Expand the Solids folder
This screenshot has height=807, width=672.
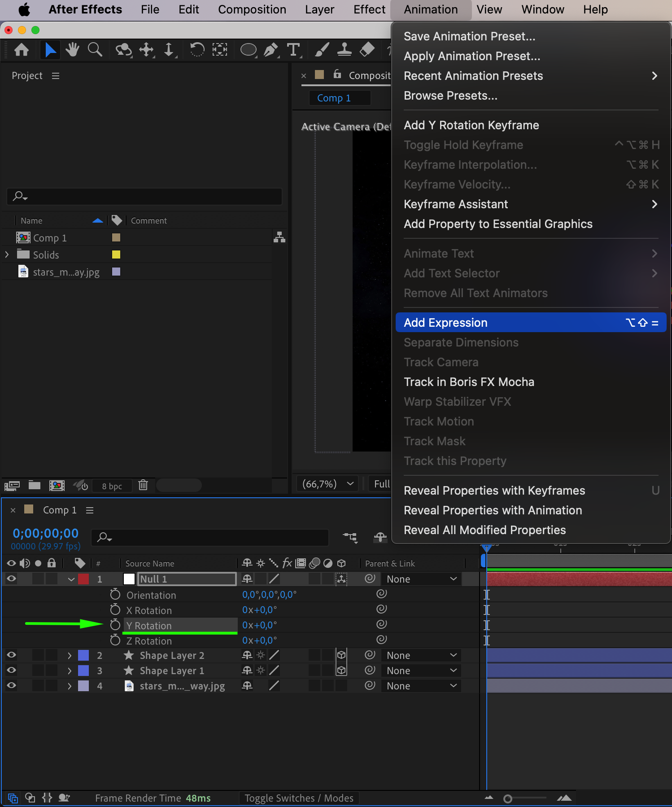[7, 254]
